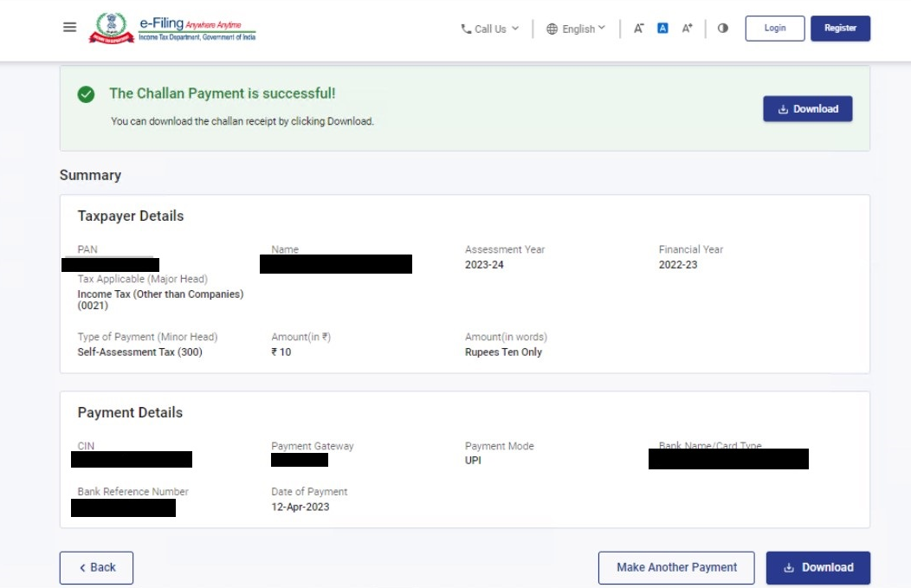Open the Call Us dropdown
The image size is (911, 588).
tap(490, 28)
